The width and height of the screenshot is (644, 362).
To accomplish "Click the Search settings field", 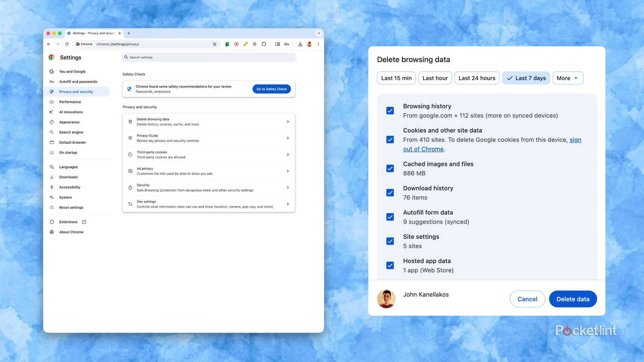I will 209,57.
